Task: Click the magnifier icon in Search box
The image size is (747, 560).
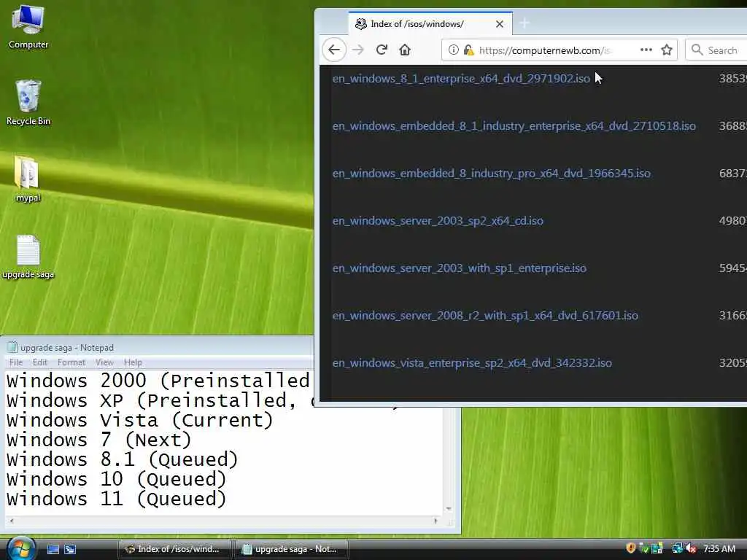Action: tap(697, 50)
